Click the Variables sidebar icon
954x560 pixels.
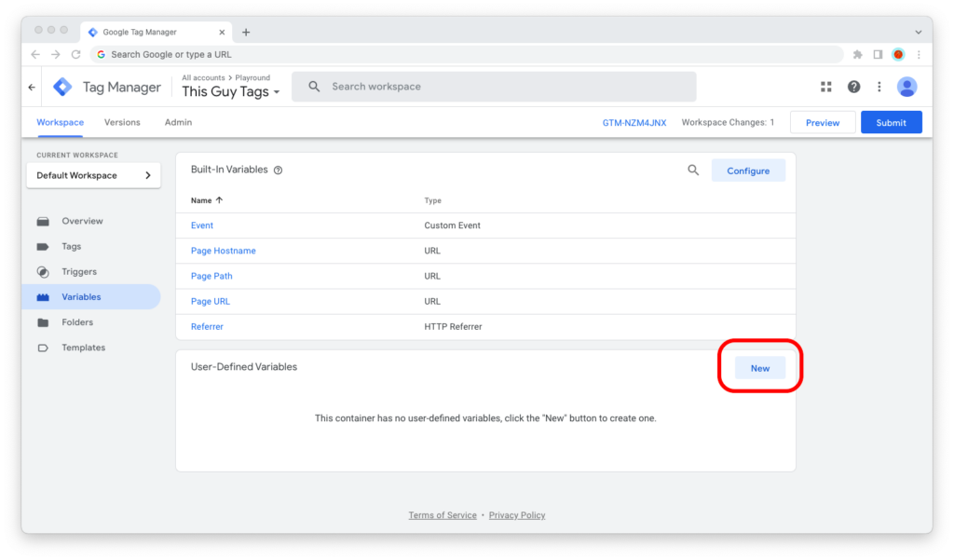43,297
